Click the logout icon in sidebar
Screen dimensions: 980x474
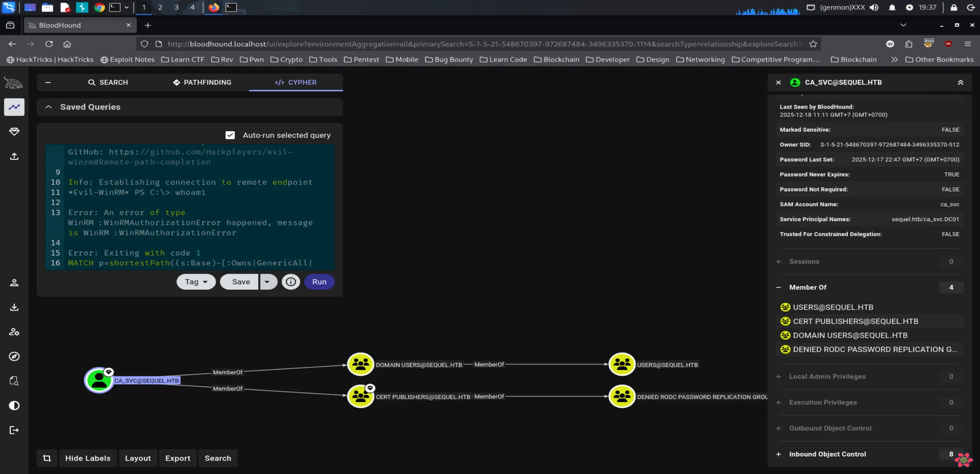(14, 430)
